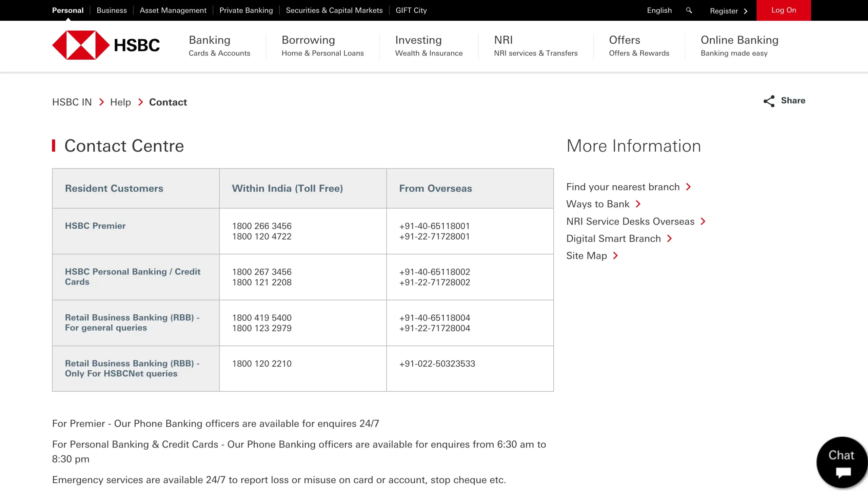Open the Banking Cards & Accounts menu

point(220,46)
